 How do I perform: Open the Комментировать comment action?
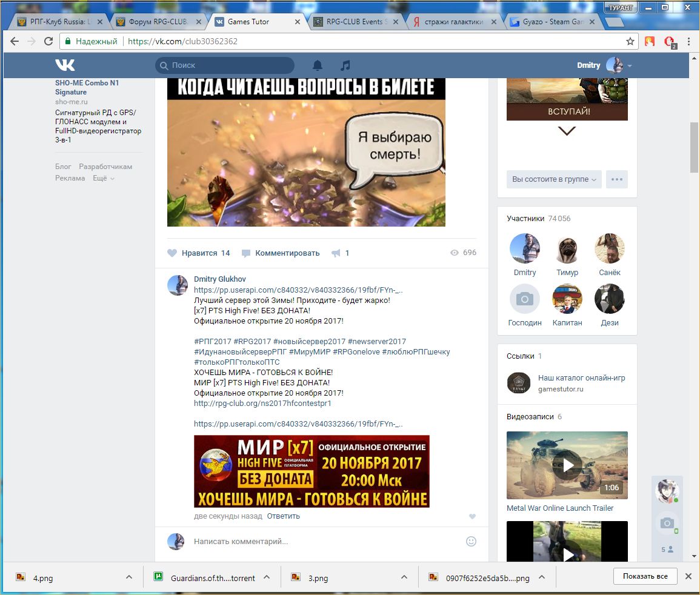[281, 253]
